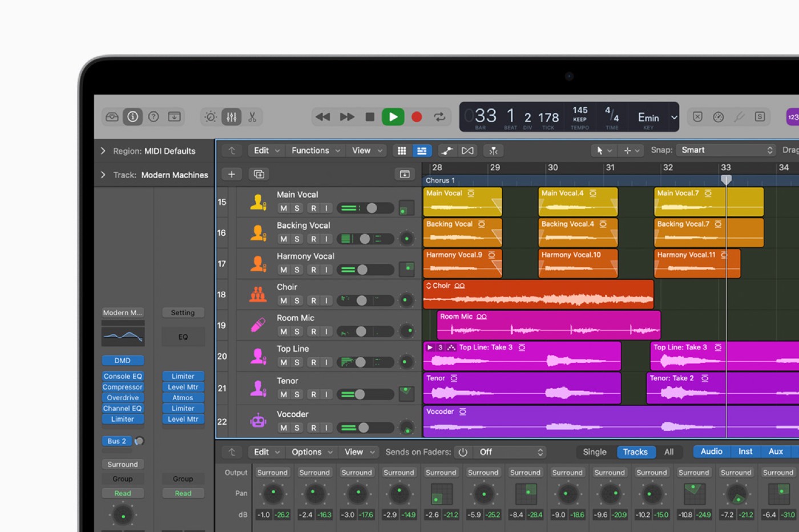Adjust the Main Vocal volume slider
Image resolution: width=799 pixels, height=532 pixels.
pos(366,208)
